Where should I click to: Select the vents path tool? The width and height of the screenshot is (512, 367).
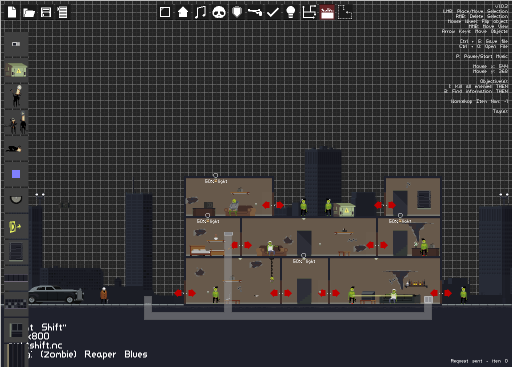click(309, 12)
